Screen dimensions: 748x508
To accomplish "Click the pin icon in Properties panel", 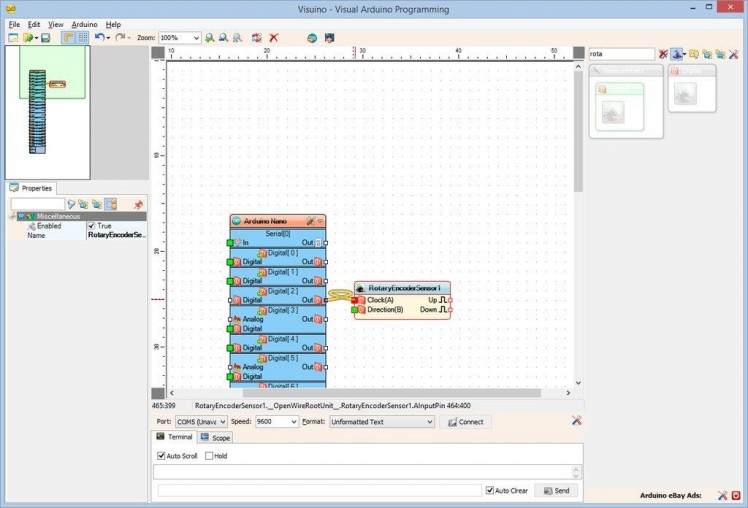I will point(139,204).
